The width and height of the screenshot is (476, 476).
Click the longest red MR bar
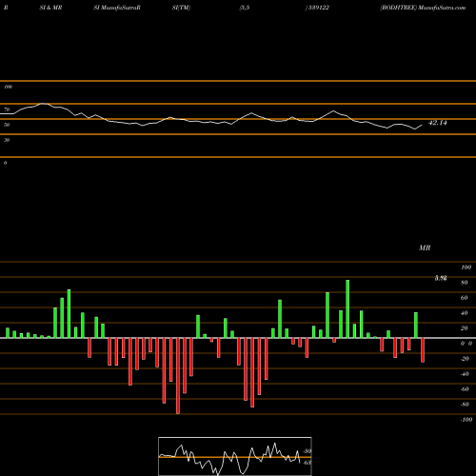[178, 376]
